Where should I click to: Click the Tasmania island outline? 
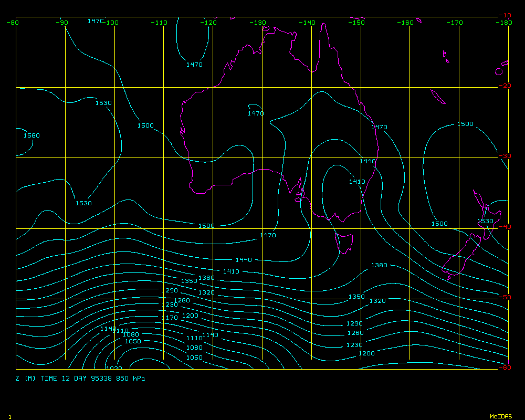click(x=344, y=243)
